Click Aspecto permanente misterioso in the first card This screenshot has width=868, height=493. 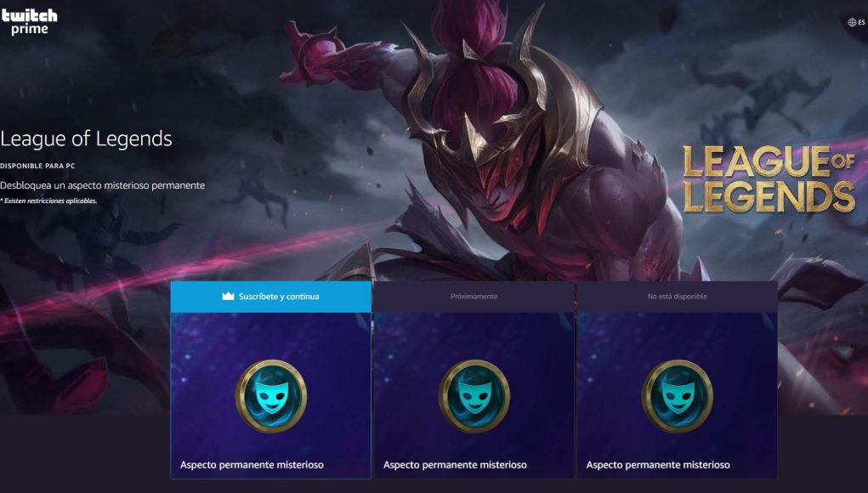coord(252,465)
